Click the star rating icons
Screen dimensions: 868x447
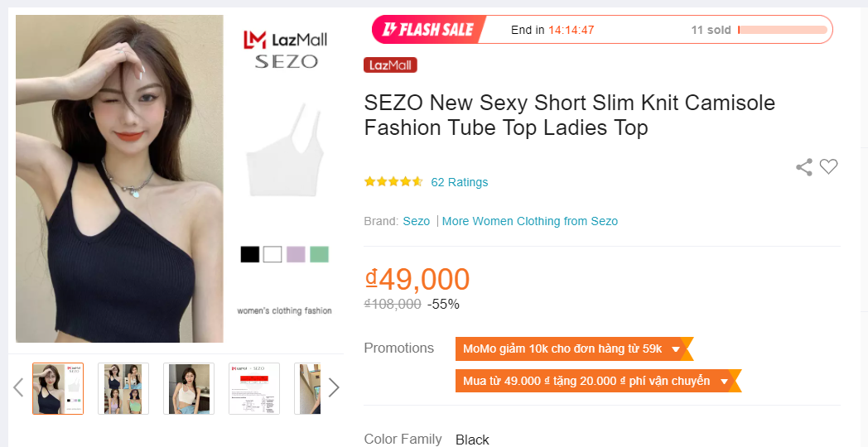393,182
